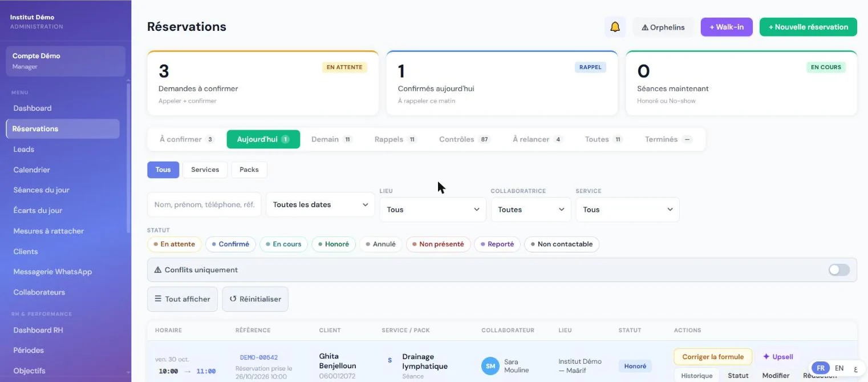Viewport: 868px width, 382px height.
Task: Click the name, phone, reference search field
Action: click(204, 204)
